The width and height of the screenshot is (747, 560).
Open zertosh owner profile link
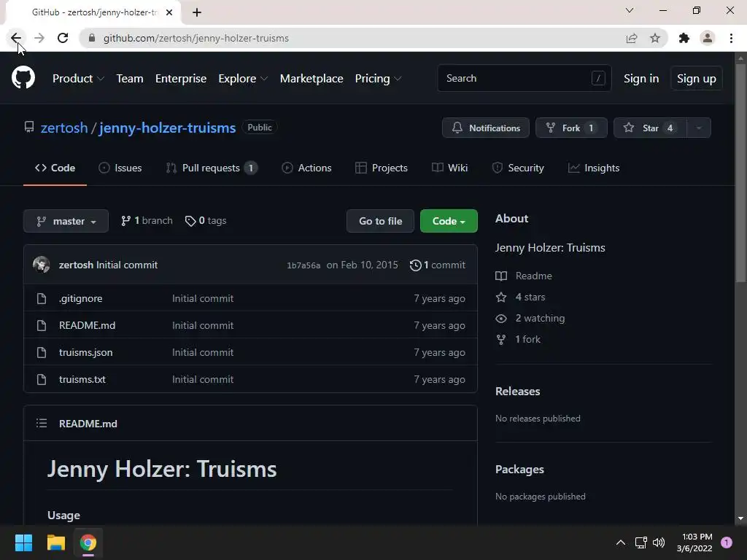tap(64, 128)
